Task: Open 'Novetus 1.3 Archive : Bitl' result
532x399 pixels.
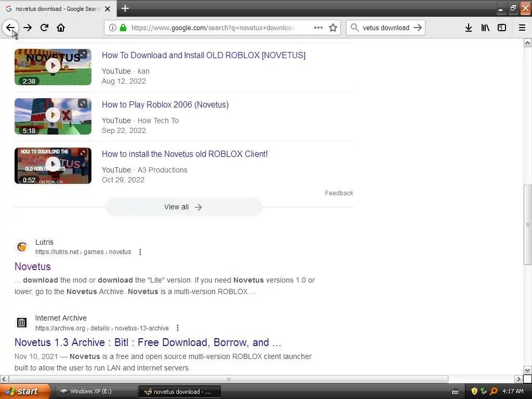Action: 148,342
